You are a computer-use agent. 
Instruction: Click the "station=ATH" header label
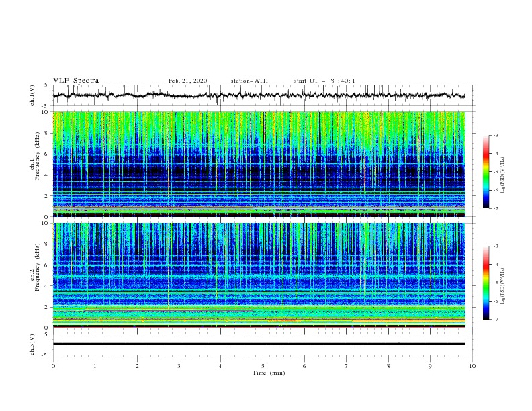249,81
